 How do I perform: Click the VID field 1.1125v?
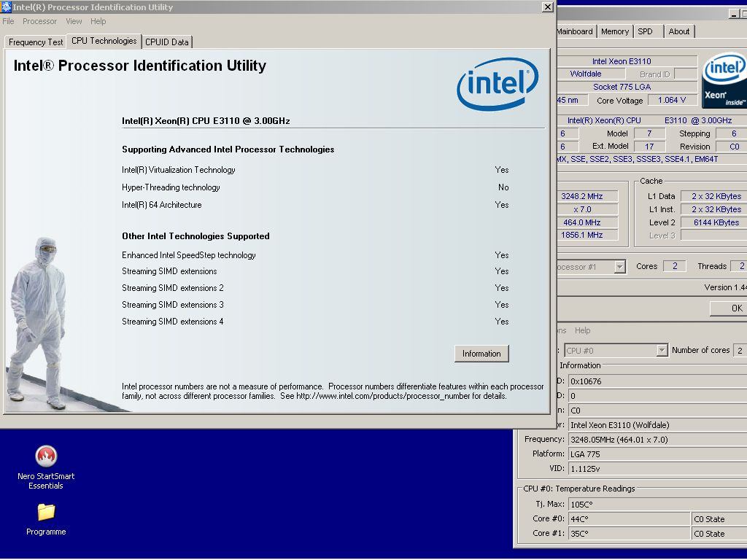click(657, 469)
